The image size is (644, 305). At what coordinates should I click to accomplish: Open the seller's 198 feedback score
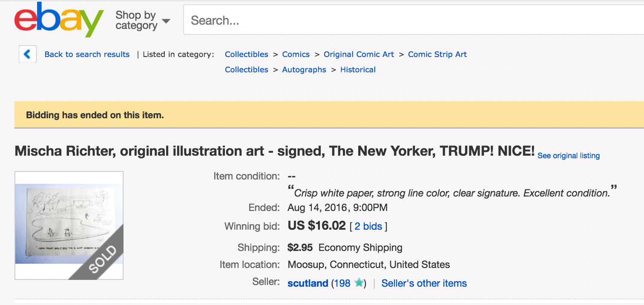coord(342,283)
